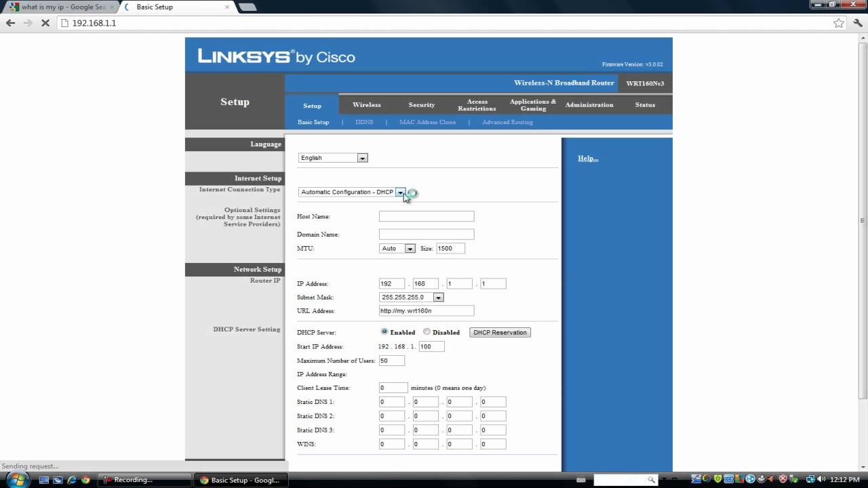Open the Internet Connection Type dropdown

(x=352, y=192)
